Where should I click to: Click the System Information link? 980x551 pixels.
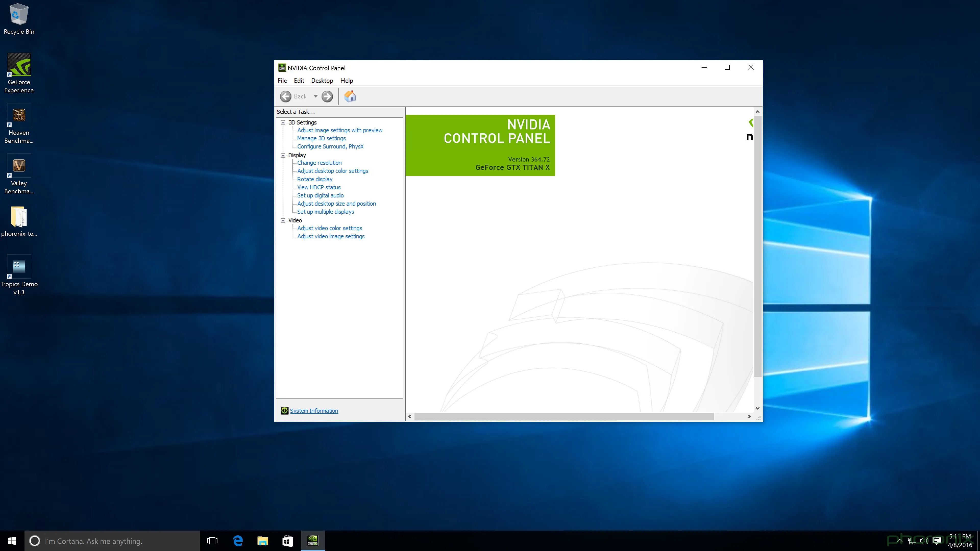coord(314,411)
